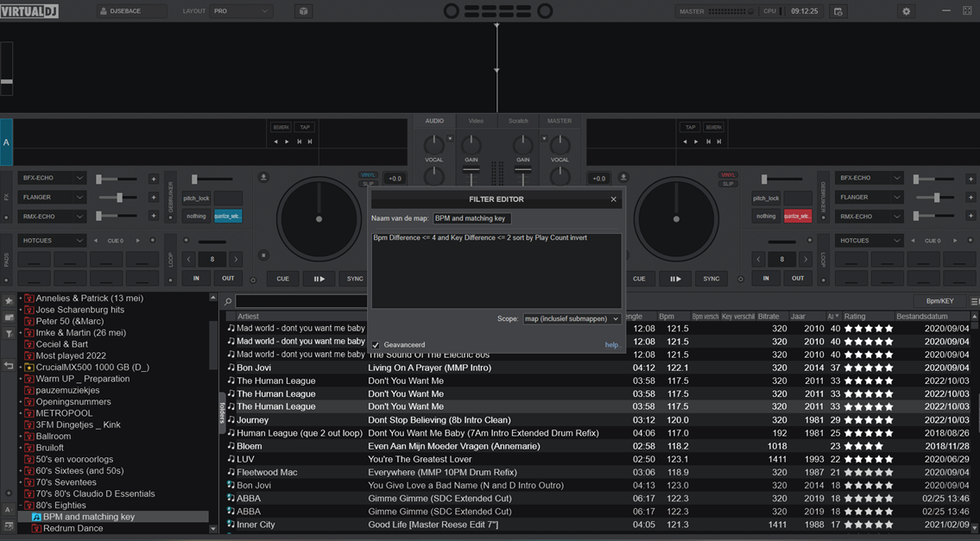Screen dimensions: 980x541
Task: Click the browser search magnifier icon
Action: 228,302
